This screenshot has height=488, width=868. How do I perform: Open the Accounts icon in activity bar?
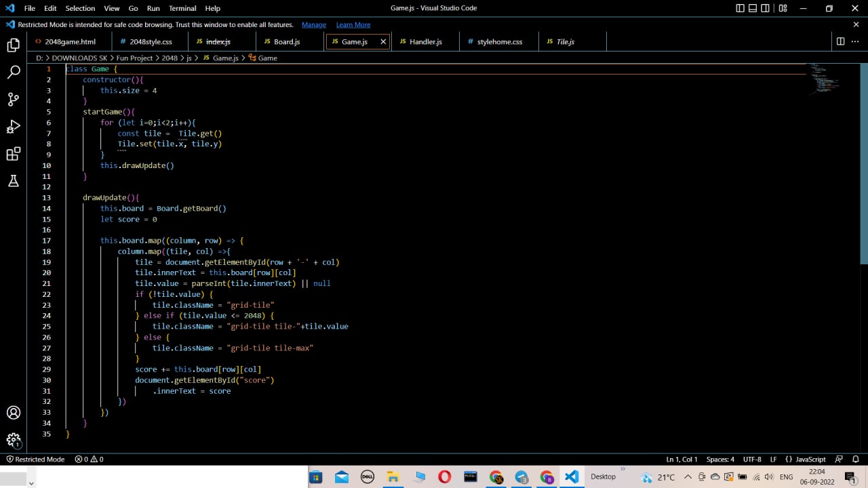tap(13, 413)
